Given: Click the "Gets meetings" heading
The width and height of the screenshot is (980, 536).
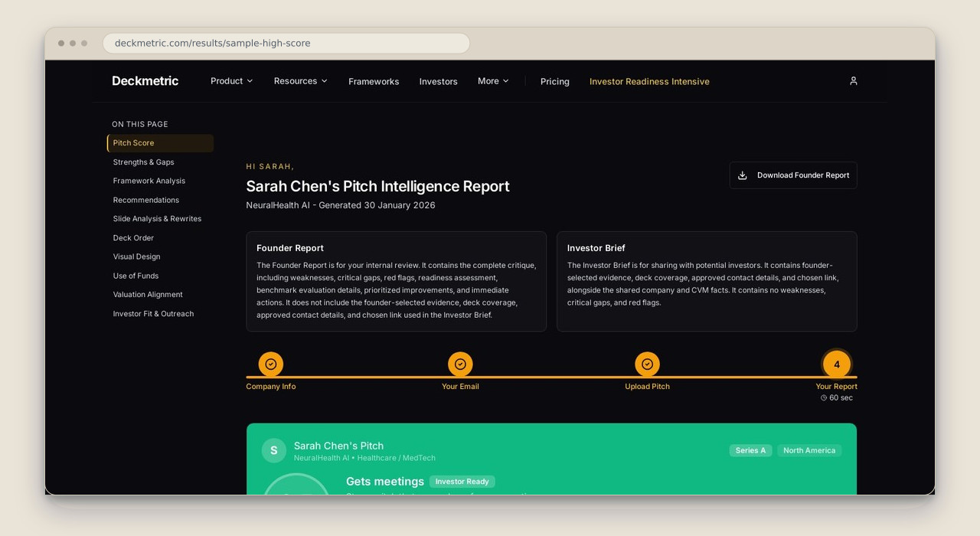Looking at the screenshot, I should 385,482.
